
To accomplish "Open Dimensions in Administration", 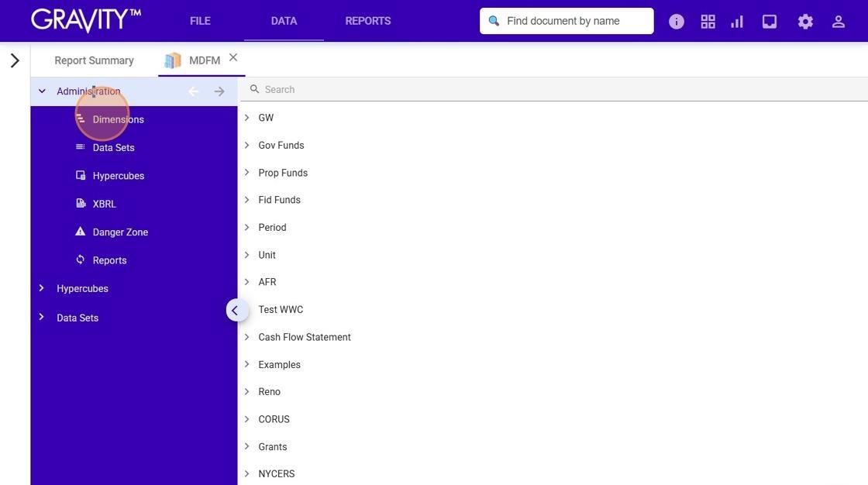I will point(119,119).
